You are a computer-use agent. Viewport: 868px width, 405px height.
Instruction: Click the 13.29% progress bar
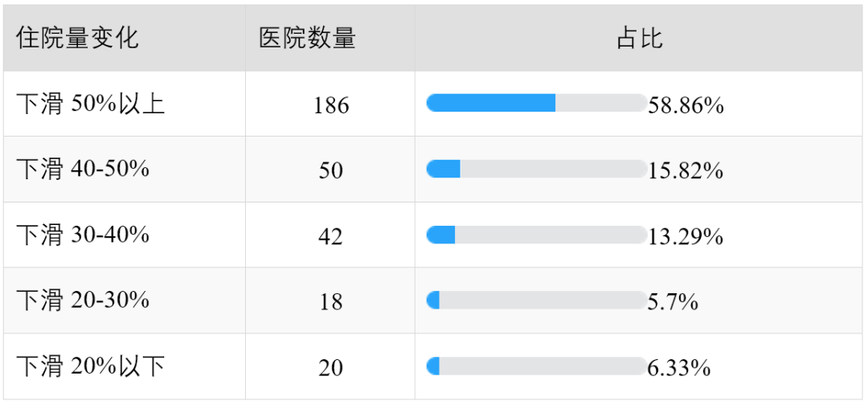point(536,235)
